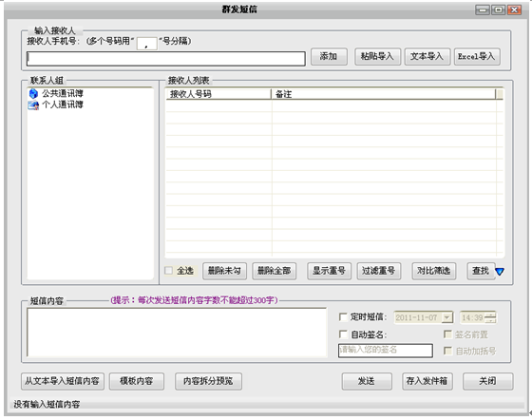Click the 删除未勾 button
Viewport: 532px width, 420px height.
224,271
